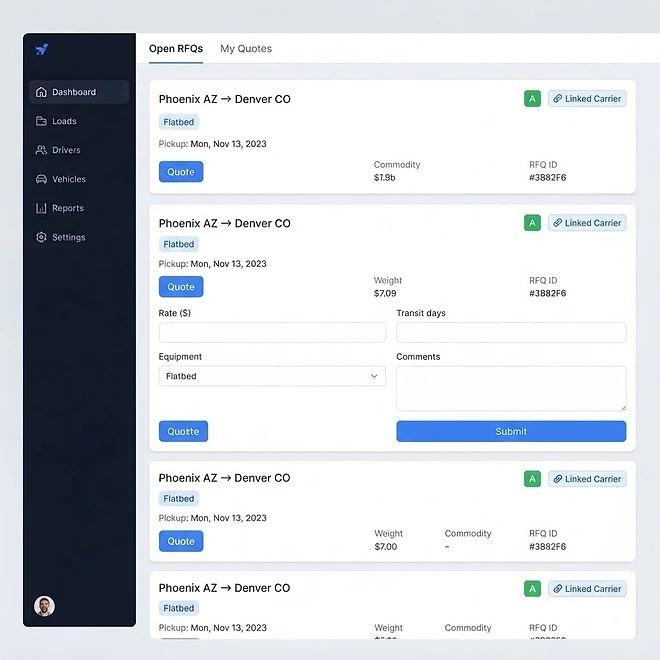Click green A badge on bottom RFQ card
660x660 pixels.
coord(532,588)
